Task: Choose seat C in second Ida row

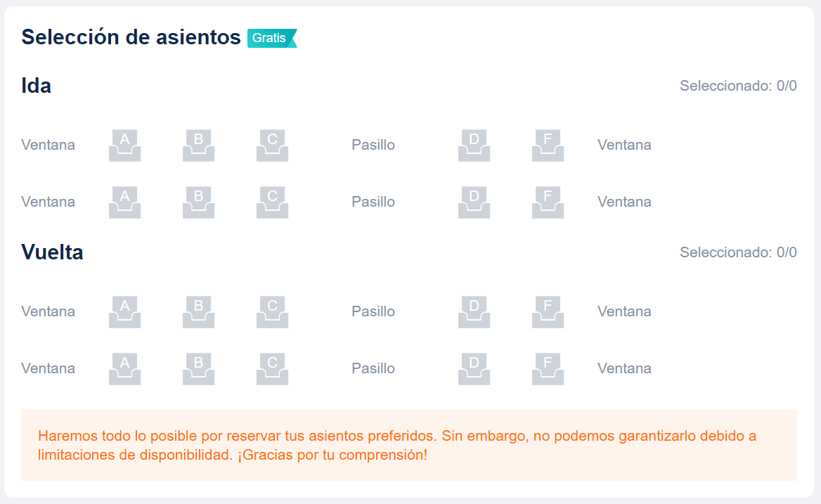Action: click(x=272, y=202)
